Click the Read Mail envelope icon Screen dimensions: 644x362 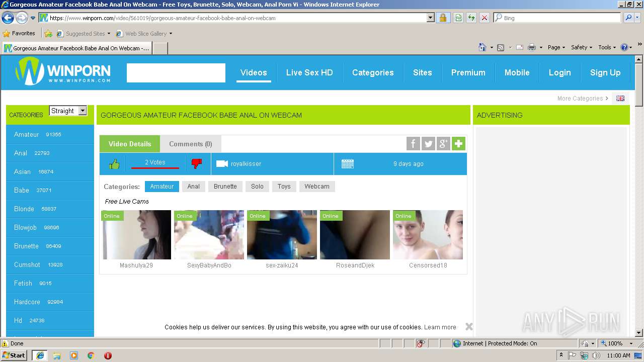pos(520,47)
